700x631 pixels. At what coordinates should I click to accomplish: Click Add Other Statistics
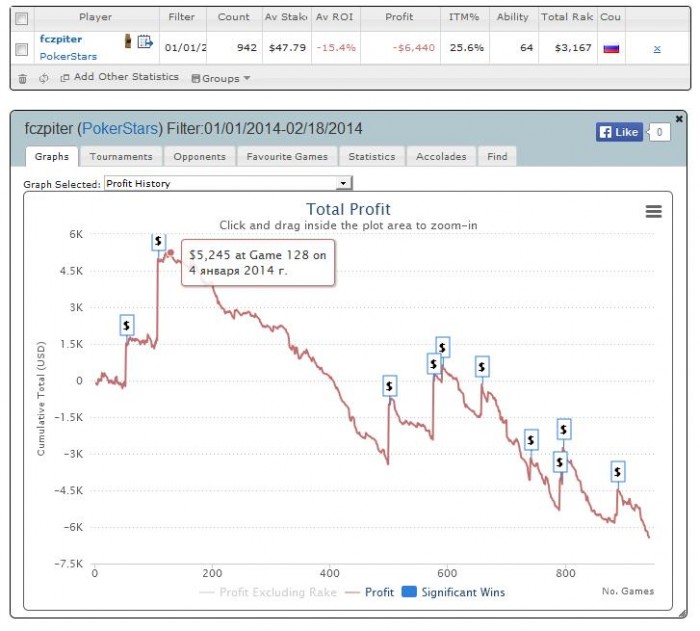[x=120, y=77]
